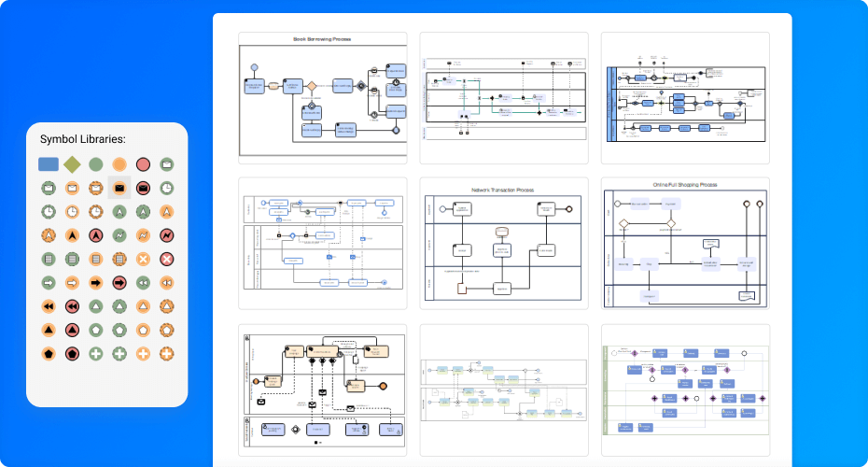Select the green dashed-border envelope symbol
This screenshot has height=467, width=868.
tap(49, 189)
